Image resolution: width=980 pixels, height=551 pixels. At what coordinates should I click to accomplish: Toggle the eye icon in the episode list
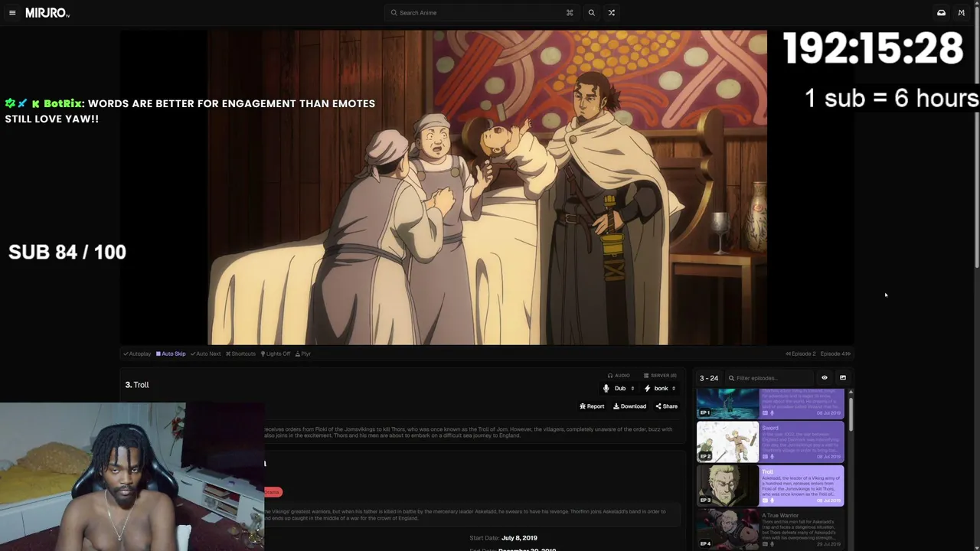(x=825, y=378)
